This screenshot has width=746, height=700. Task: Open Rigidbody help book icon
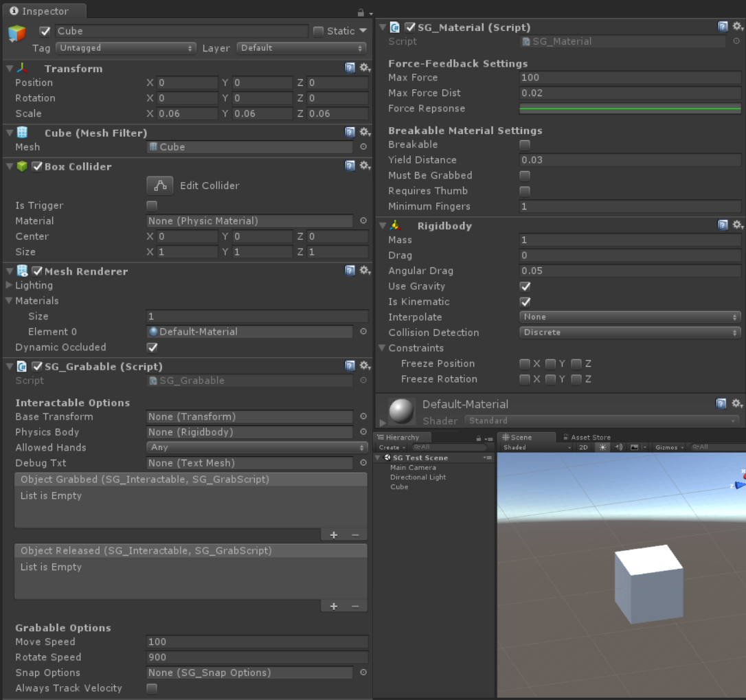click(723, 225)
